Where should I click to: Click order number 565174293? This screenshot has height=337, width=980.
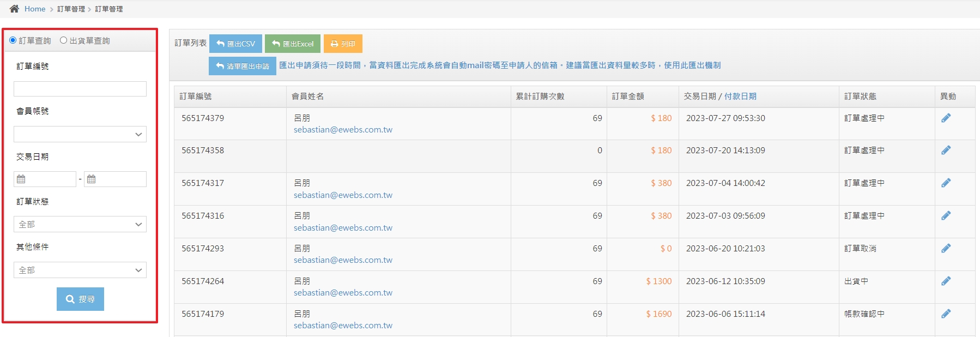[203, 249]
